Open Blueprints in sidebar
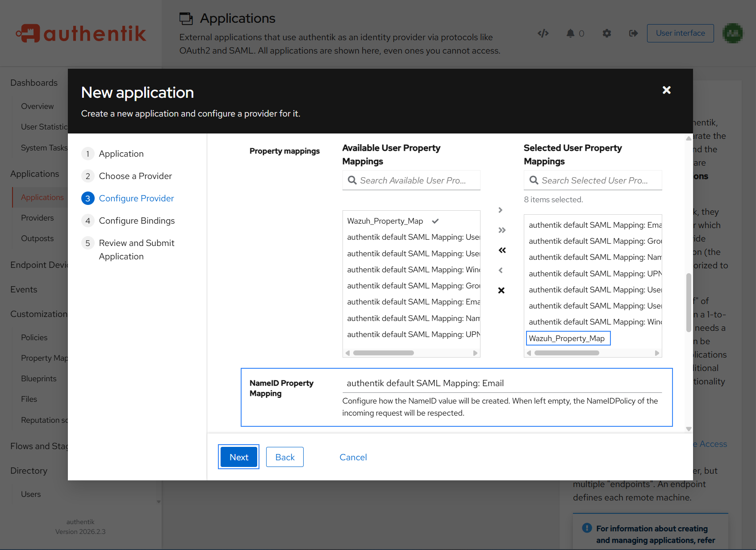The width and height of the screenshot is (756, 550). pyautogui.click(x=38, y=379)
